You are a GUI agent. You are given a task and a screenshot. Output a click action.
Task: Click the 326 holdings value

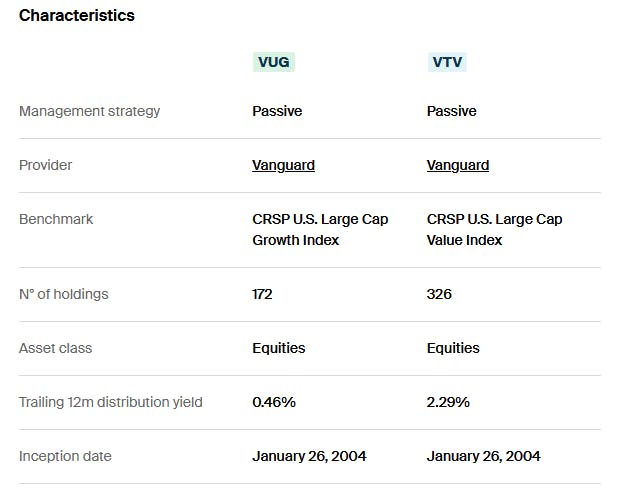pos(439,294)
